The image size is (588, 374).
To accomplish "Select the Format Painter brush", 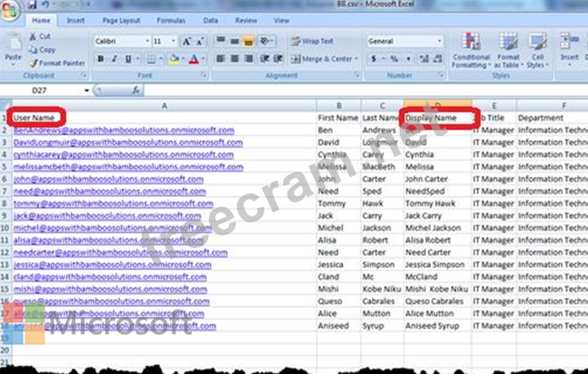I will point(57,63).
